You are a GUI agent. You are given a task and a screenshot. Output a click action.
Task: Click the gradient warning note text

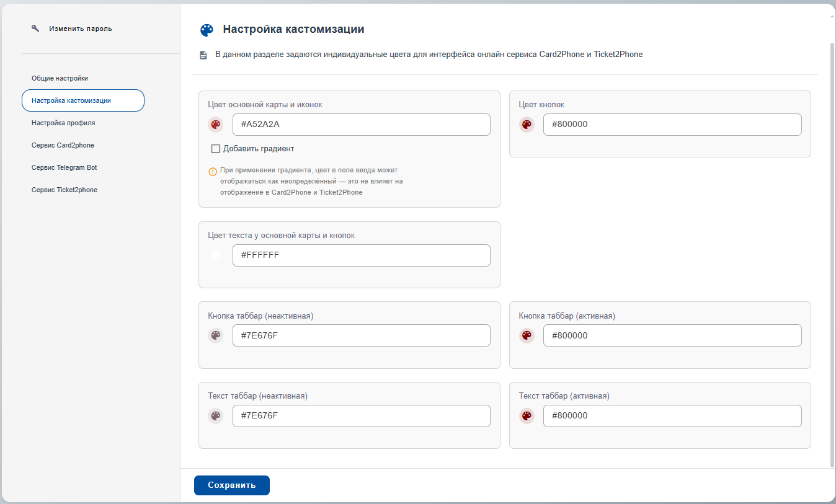(x=311, y=181)
